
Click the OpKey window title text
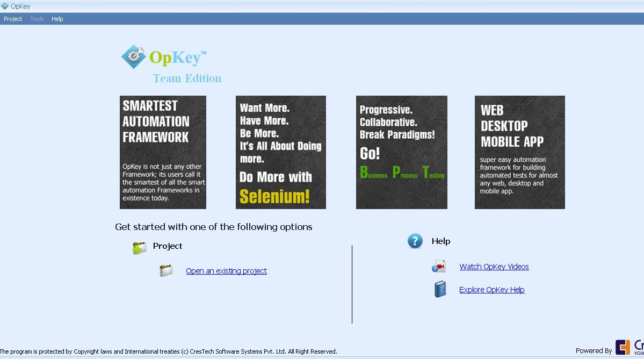coord(20,6)
